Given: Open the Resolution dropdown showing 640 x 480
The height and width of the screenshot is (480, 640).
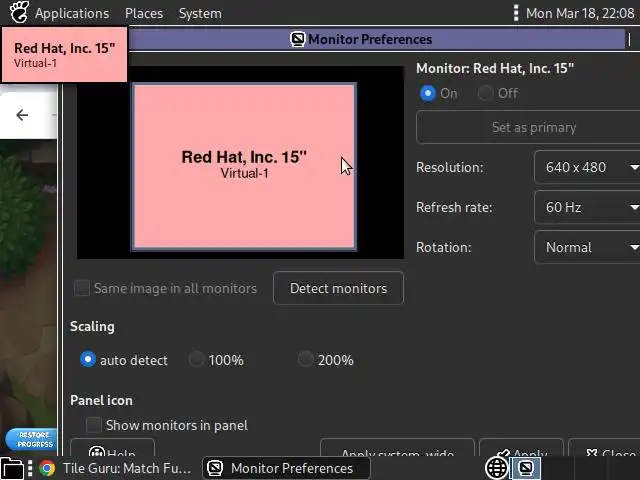Looking at the screenshot, I should click(587, 167).
